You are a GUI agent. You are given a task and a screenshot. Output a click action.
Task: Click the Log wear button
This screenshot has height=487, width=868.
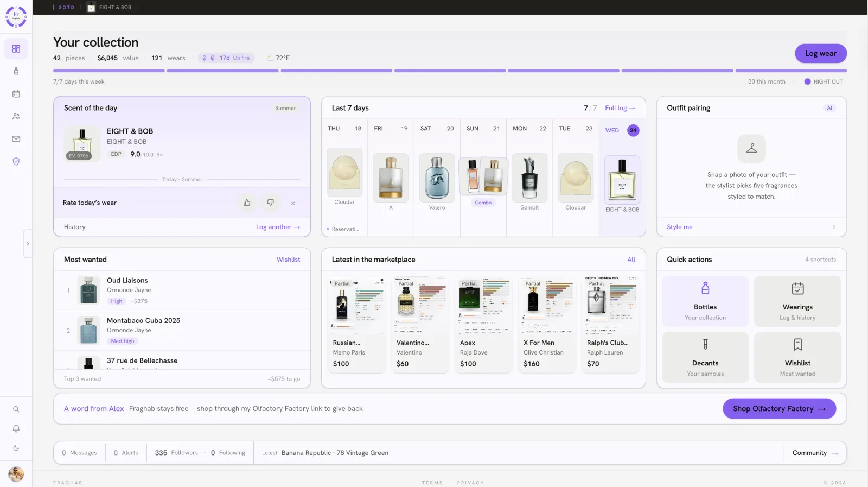click(x=821, y=53)
